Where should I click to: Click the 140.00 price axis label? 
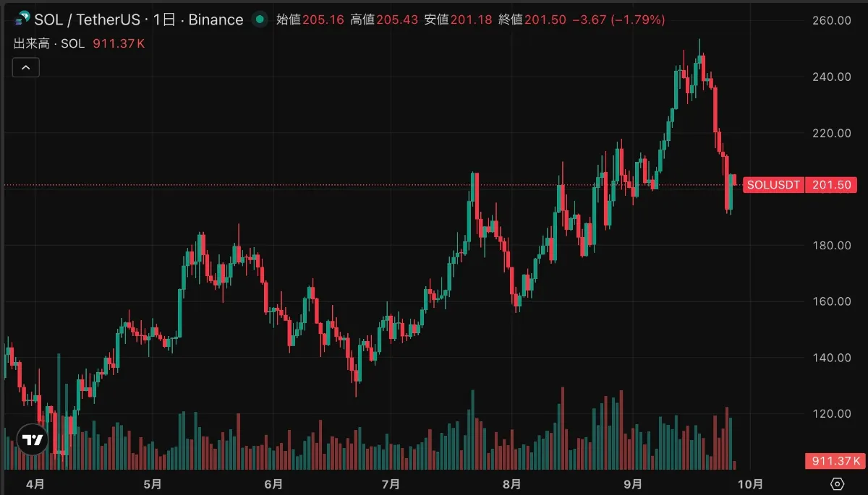click(x=830, y=358)
